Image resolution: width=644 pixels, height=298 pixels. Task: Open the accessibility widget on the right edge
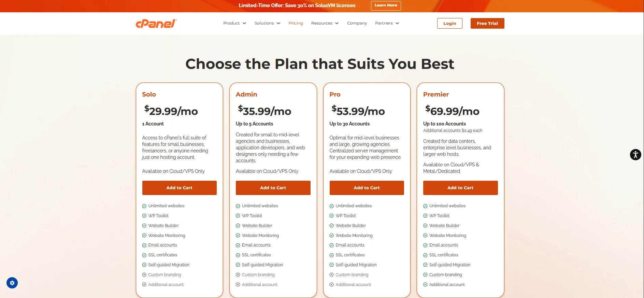click(635, 154)
